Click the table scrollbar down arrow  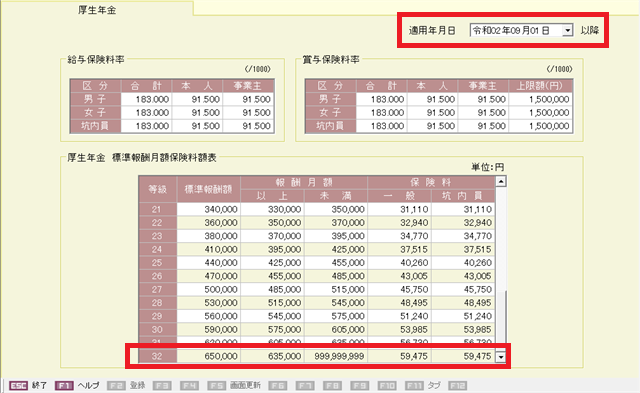coord(500,357)
